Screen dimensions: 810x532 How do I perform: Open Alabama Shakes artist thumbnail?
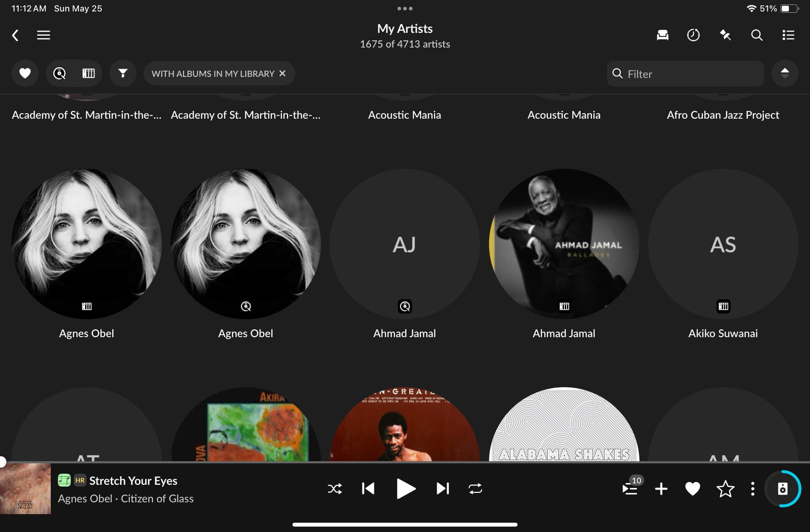tap(564, 424)
